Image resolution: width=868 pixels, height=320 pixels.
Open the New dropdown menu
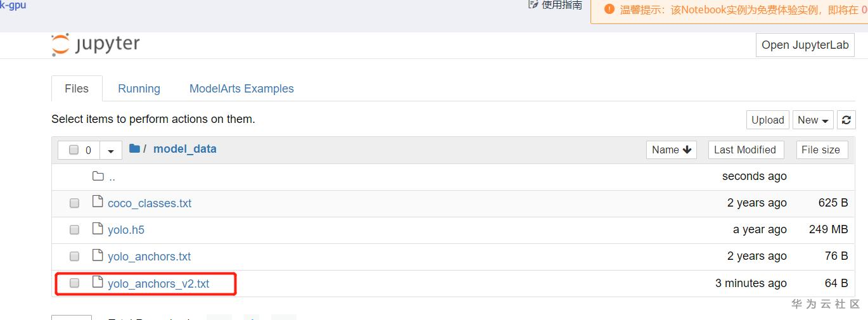point(814,120)
